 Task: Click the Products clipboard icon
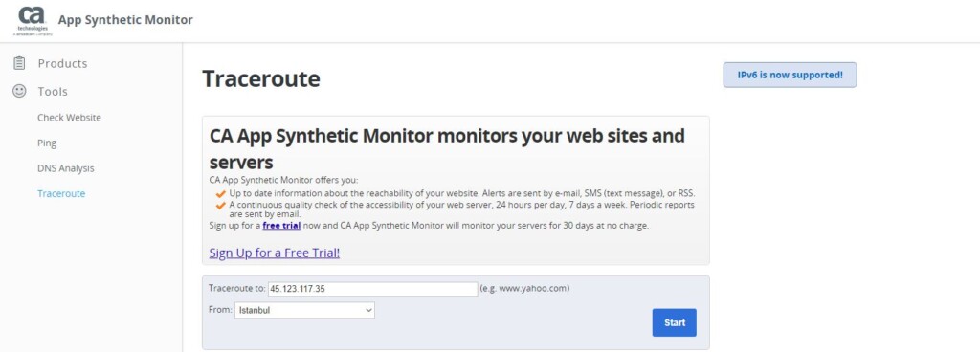pyautogui.click(x=19, y=63)
